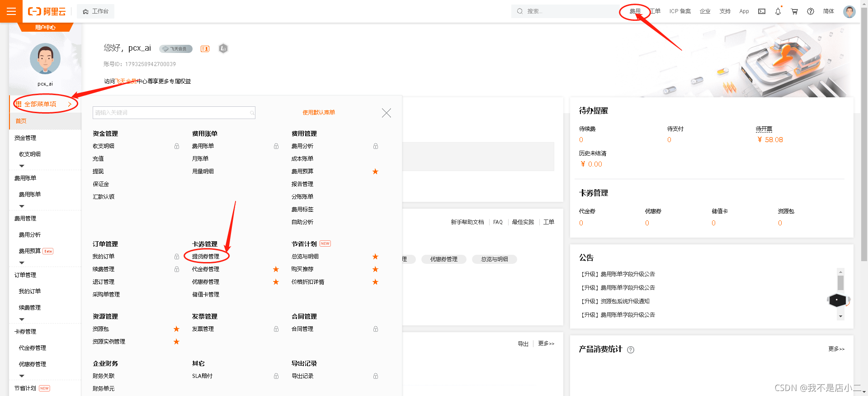Open 提货券管理 in menu panel
This screenshot has width=868, height=396.
206,257
